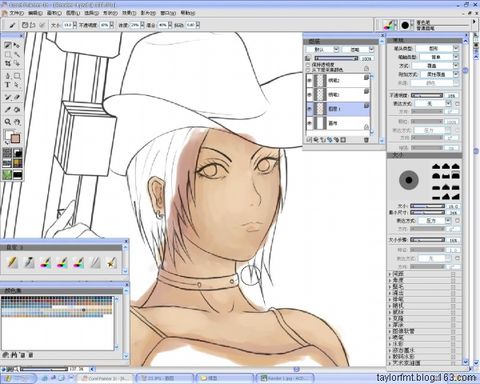
Task: Select the Pen shape tool
Action: 8,76
